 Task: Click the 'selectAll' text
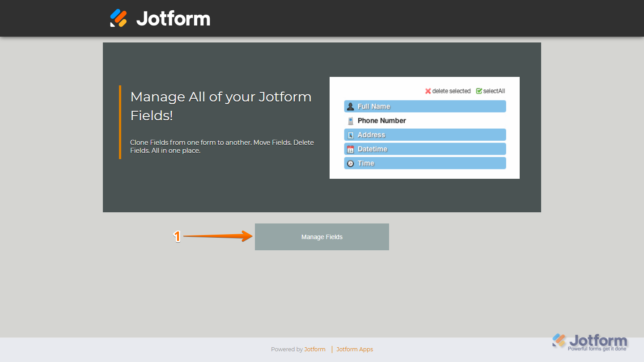[x=494, y=91]
